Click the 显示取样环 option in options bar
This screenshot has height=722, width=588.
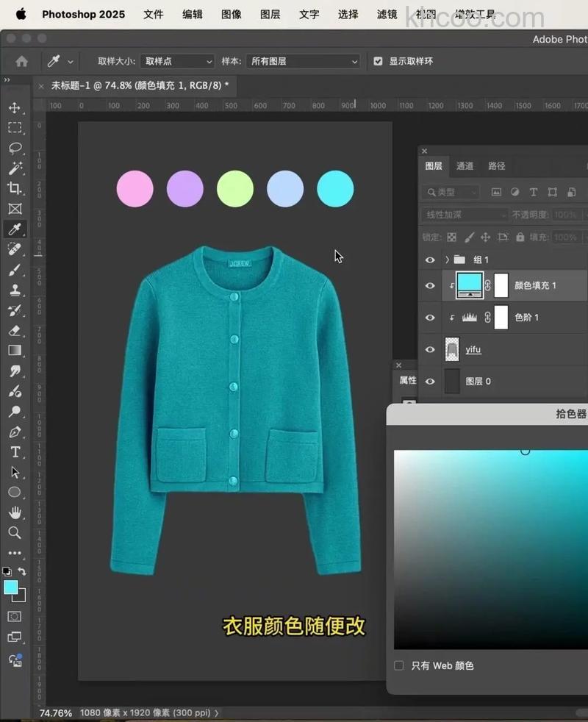coord(377,62)
